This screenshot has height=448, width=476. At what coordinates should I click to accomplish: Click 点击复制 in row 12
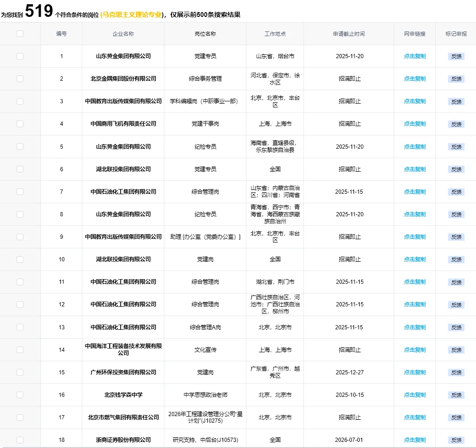(415, 304)
